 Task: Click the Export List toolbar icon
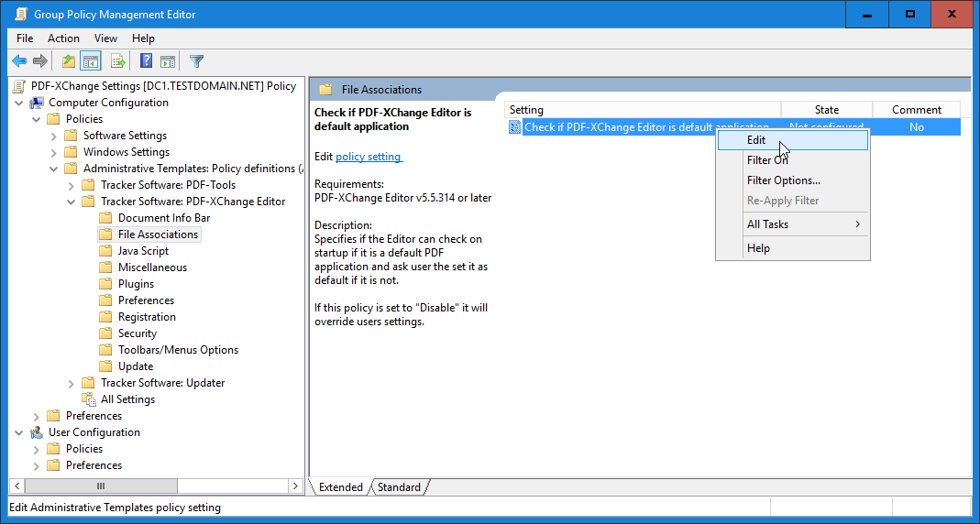[117, 61]
